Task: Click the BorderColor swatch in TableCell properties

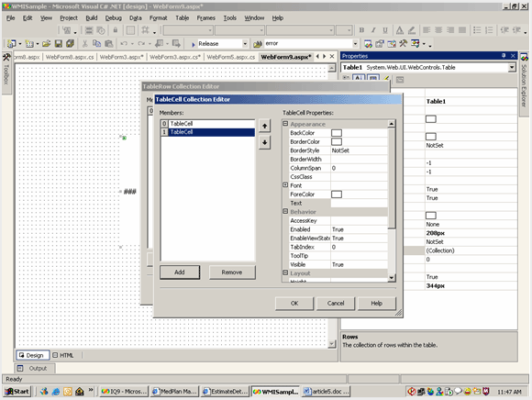Action: (x=337, y=142)
